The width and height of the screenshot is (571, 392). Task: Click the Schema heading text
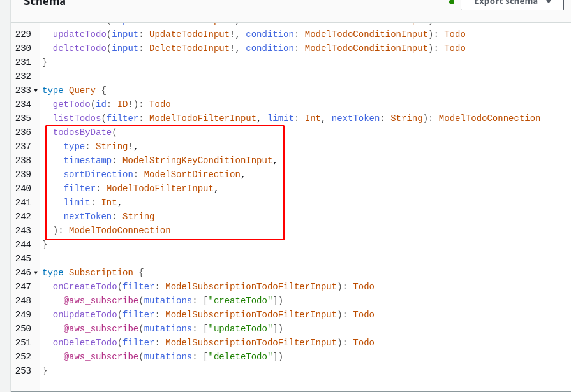tap(45, 3)
